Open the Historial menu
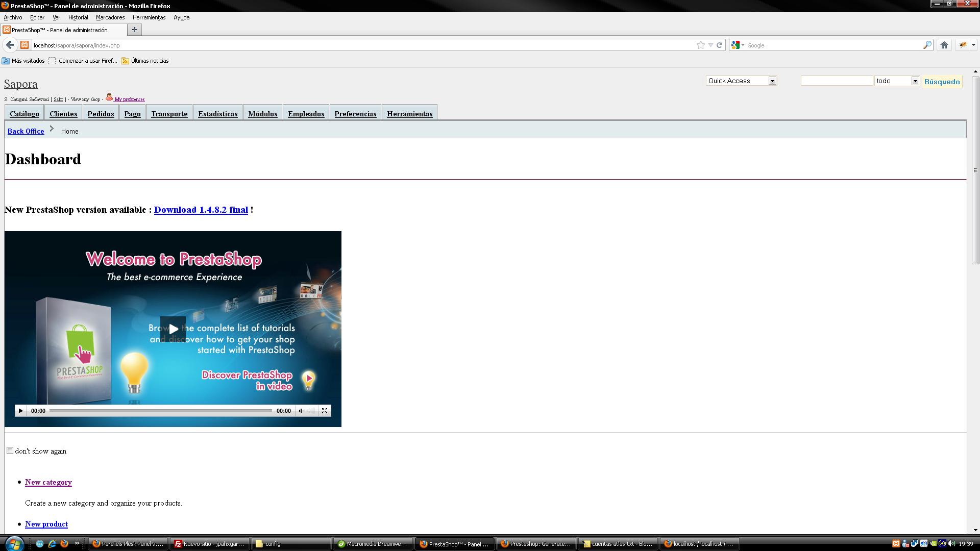The image size is (980, 551). pos(78,17)
